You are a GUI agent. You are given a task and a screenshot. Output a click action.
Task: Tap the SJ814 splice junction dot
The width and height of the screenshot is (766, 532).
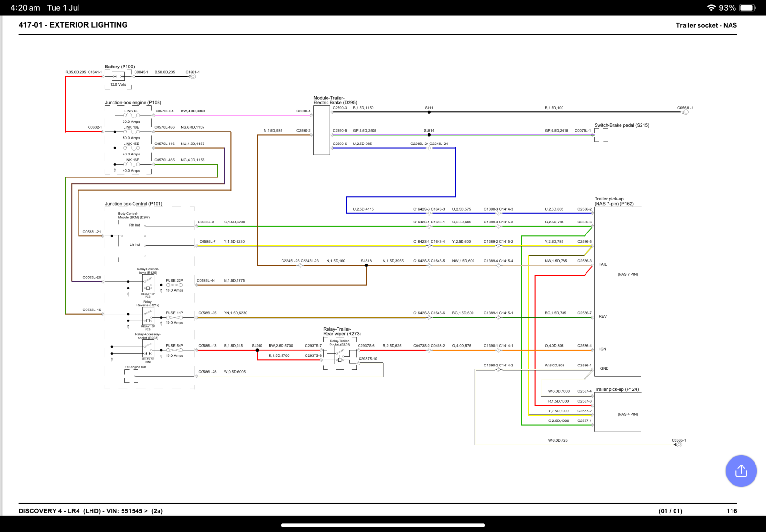(429, 135)
